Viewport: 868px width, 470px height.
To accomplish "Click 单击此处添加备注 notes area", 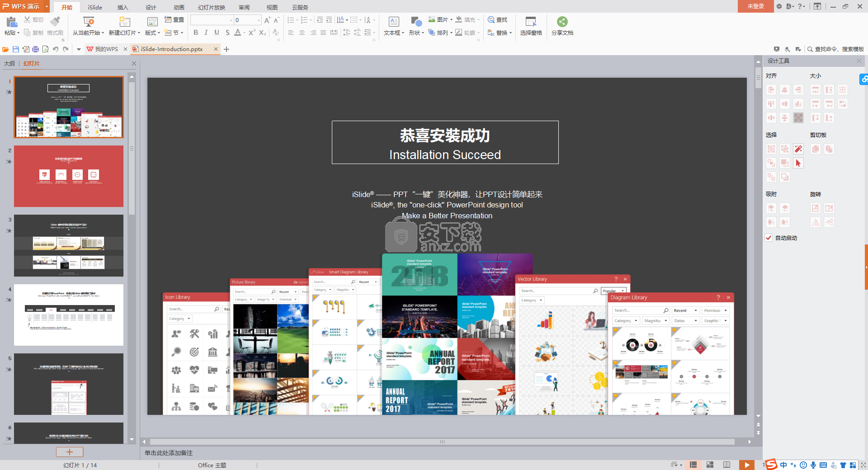I will click(169, 453).
